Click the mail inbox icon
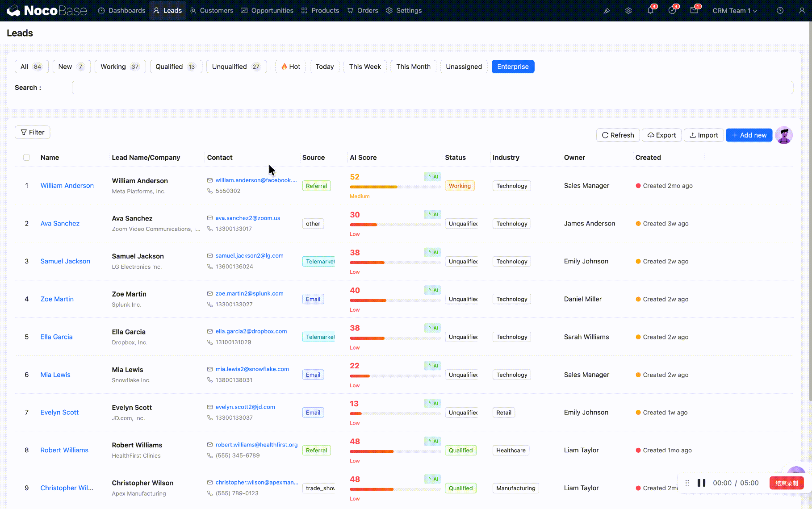 pyautogui.click(x=694, y=11)
